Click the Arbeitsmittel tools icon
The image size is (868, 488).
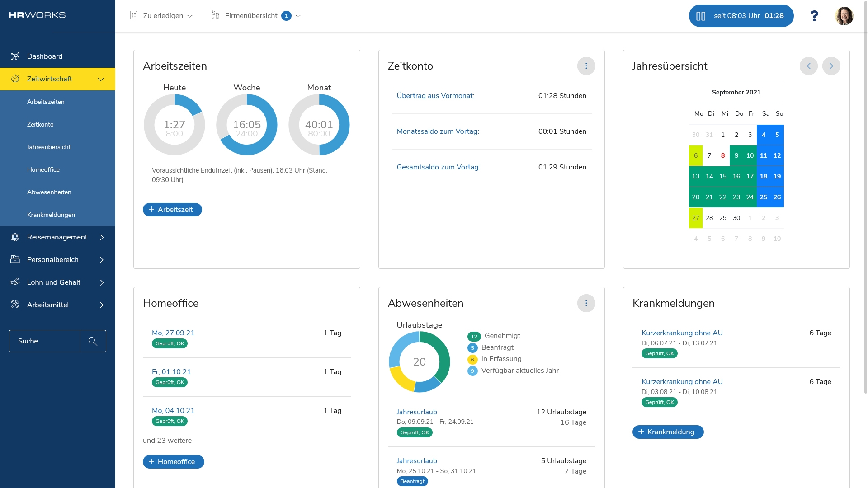coord(15,305)
